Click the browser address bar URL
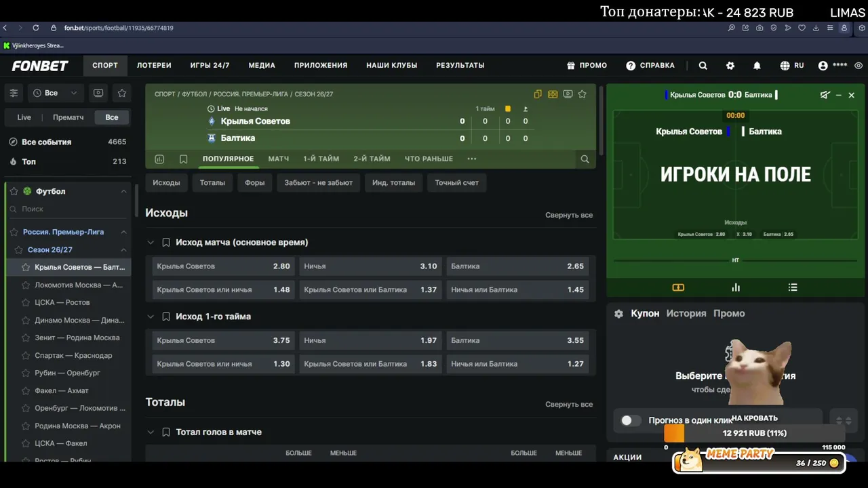Screen dimensions: 868x488 119,28
